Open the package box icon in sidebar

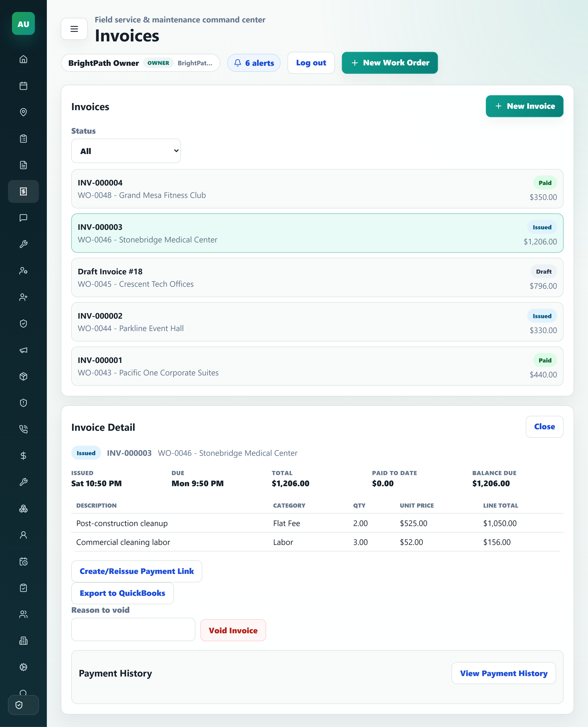[23, 377]
